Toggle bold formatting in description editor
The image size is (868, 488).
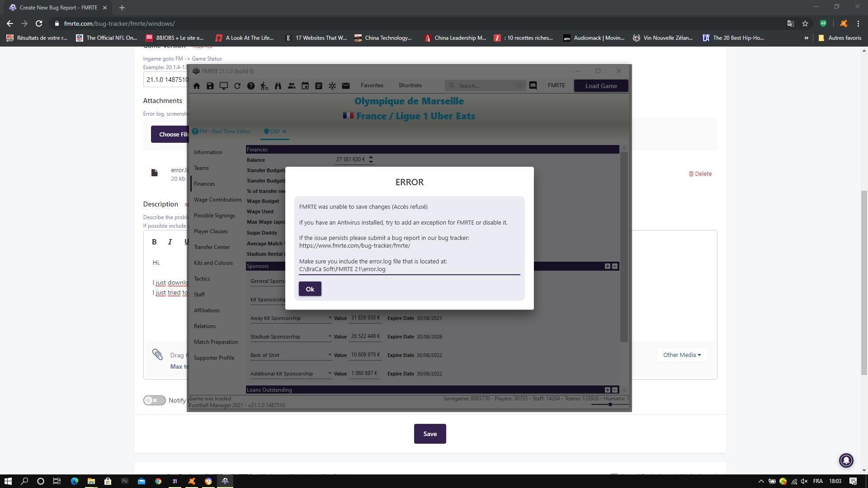(x=154, y=242)
